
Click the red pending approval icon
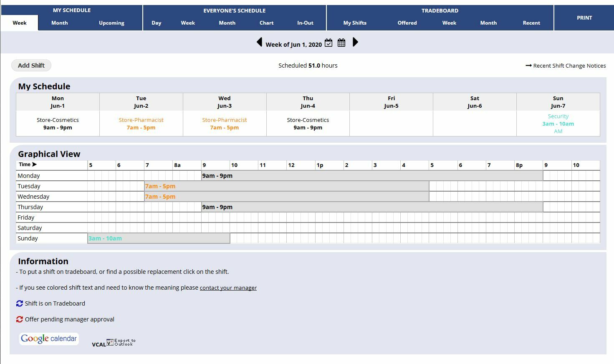(x=19, y=319)
